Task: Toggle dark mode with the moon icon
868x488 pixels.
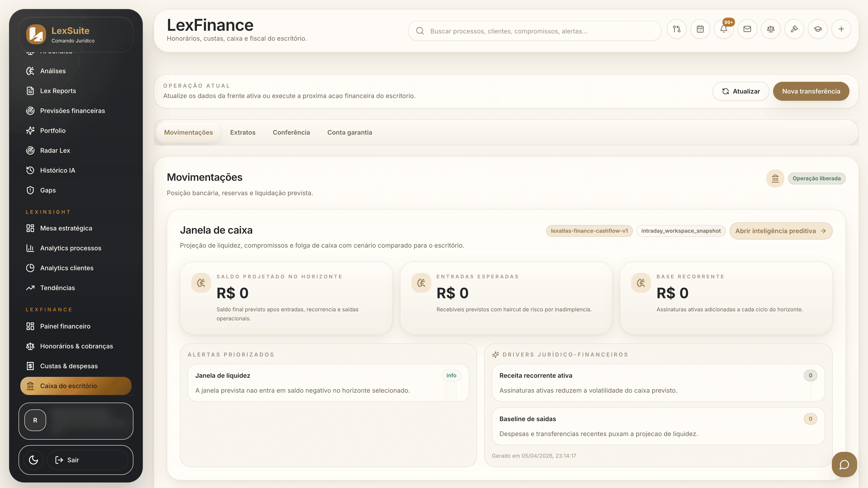Action: 33,460
